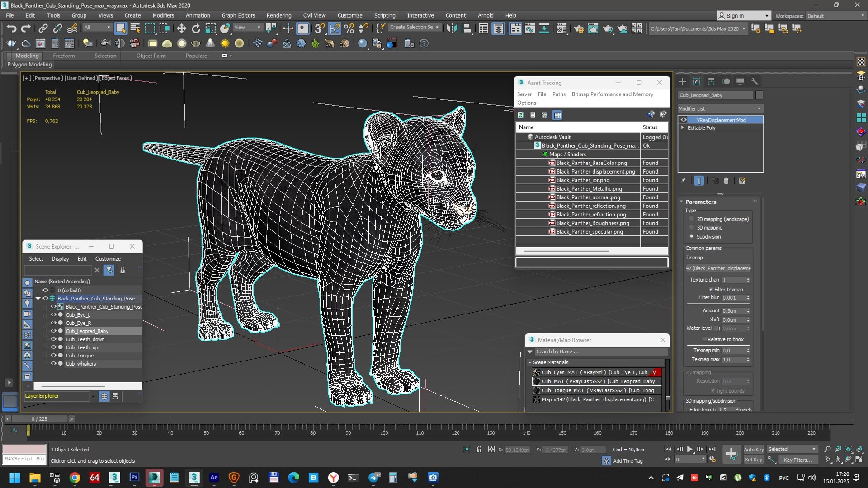Click the teapot primitive icon in toolbar
Image resolution: width=868 pixels, height=488 pixels.
[x=196, y=44]
